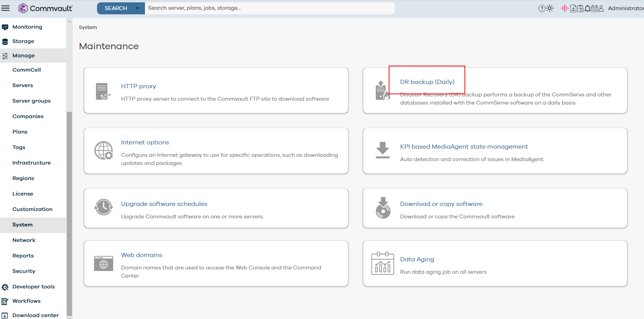Open the calendar events icon
The image size is (644, 319).
tap(595, 9)
